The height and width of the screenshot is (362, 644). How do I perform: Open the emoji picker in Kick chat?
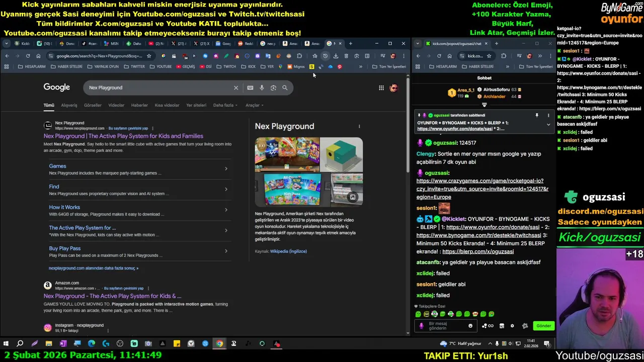click(x=470, y=326)
